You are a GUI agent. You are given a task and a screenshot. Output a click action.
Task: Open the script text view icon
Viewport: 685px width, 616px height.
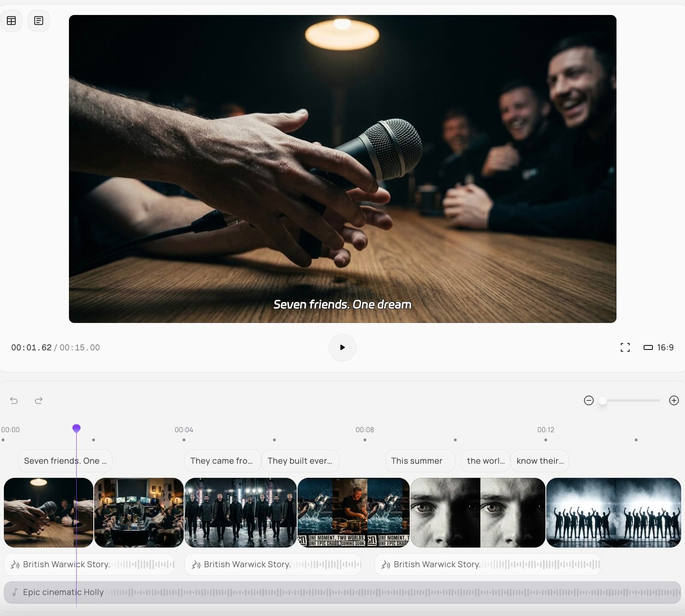point(39,21)
